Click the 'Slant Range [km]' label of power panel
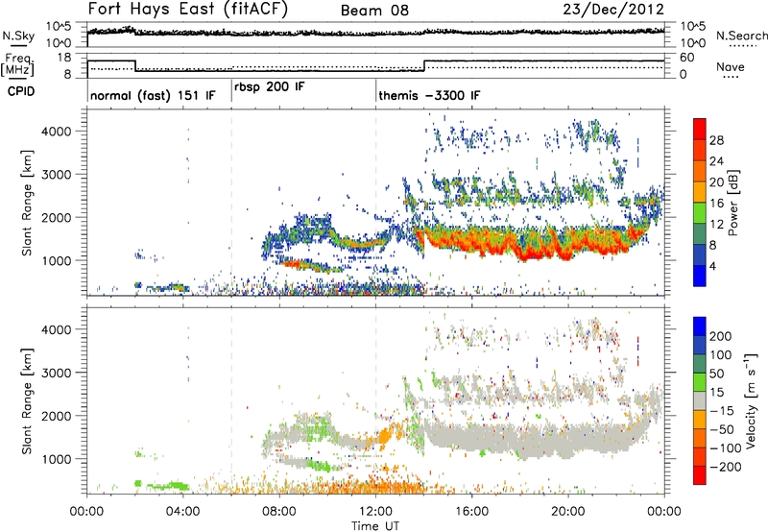 [27, 203]
